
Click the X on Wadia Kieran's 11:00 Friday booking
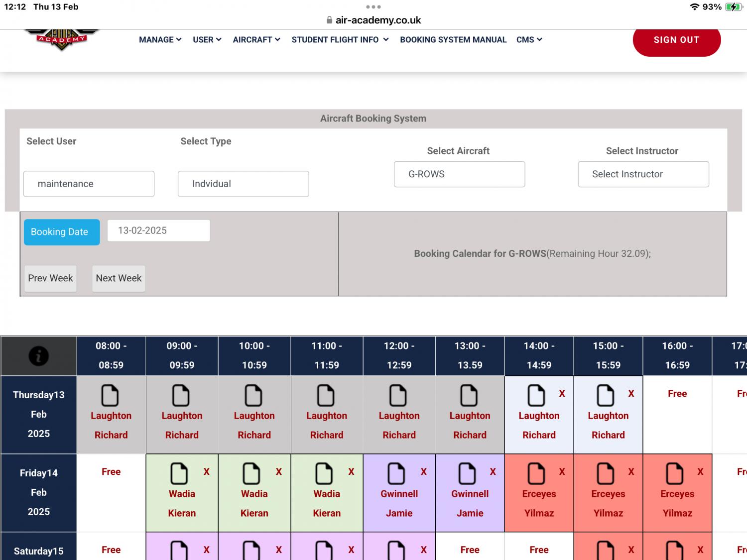click(351, 471)
